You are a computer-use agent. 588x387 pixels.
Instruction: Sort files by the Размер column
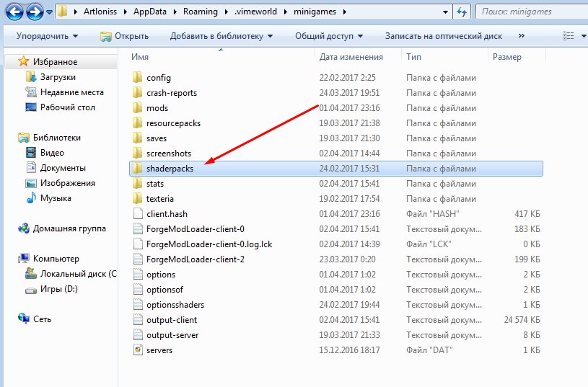click(x=506, y=56)
